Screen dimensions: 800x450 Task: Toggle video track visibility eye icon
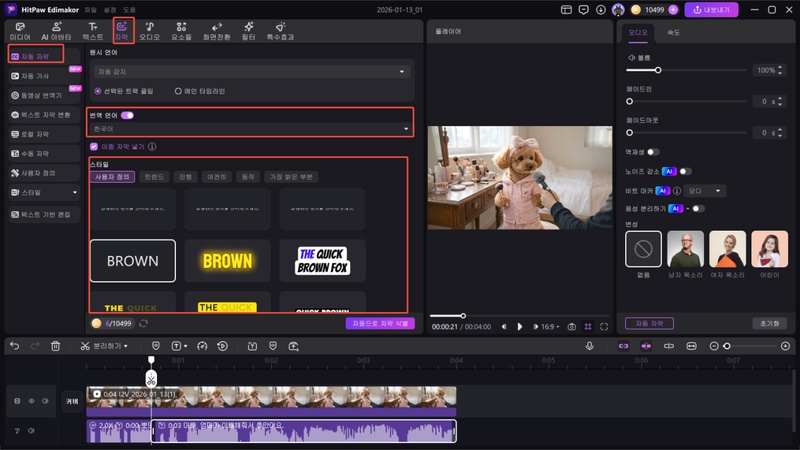click(x=32, y=401)
